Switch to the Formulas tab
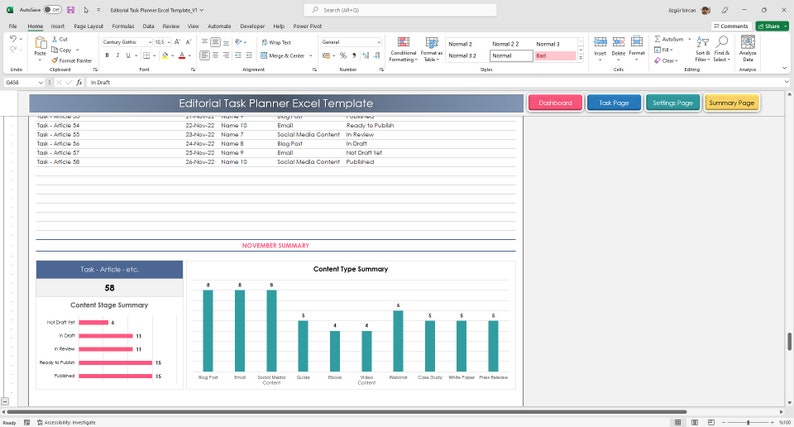The image size is (794, 427). (x=123, y=26)
